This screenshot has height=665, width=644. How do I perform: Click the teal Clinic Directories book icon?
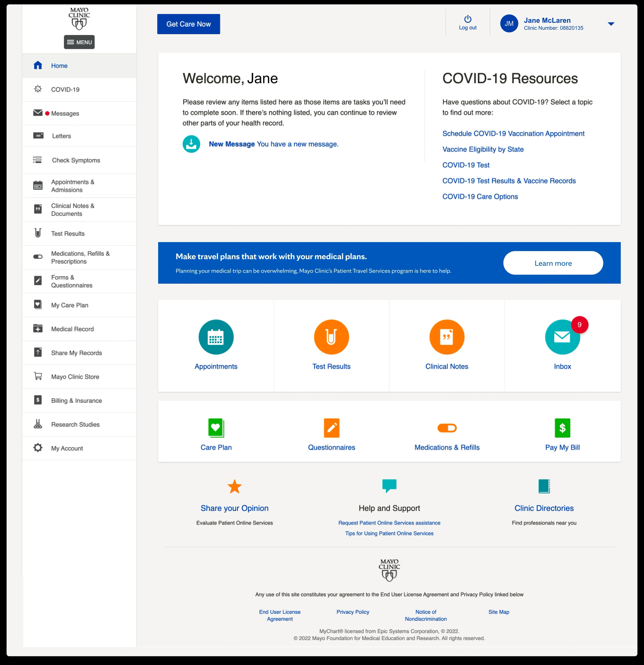click(x=544, y=487)
